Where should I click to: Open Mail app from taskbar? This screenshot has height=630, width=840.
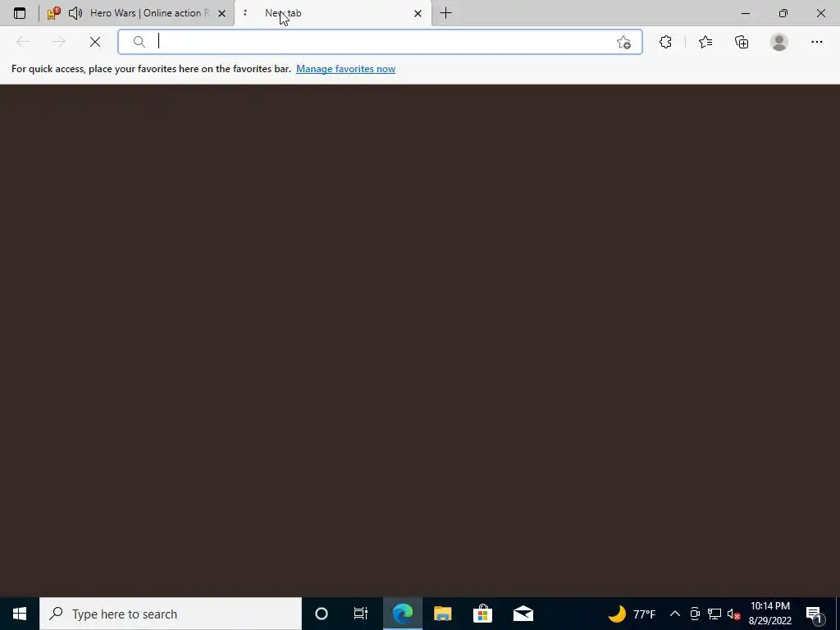(x=523, y=614)
